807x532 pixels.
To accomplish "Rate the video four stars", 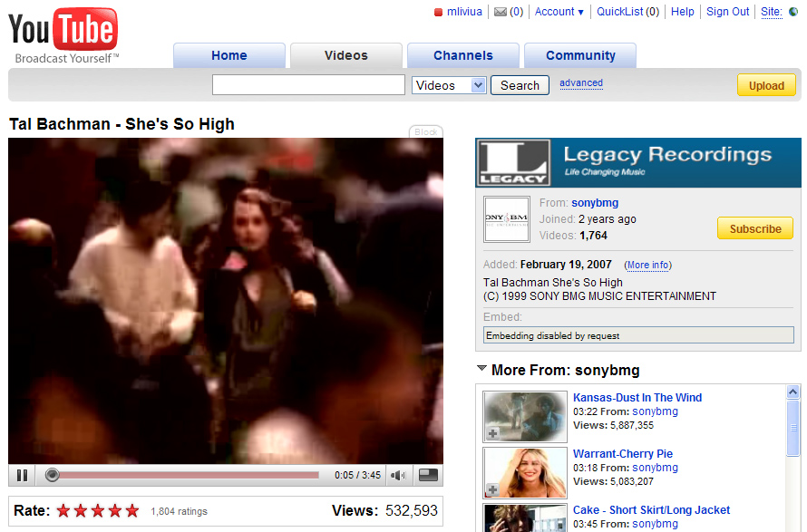I will 115,511.
